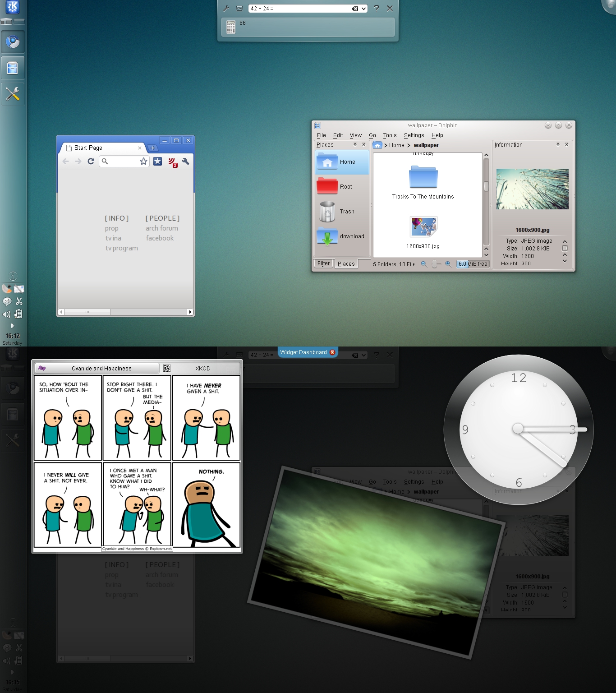Image resolution: width=616 pixels, height=693 pixels.
Task: Expand the arrow before Home in bright breadcrumb
Action: click(386, 145)
